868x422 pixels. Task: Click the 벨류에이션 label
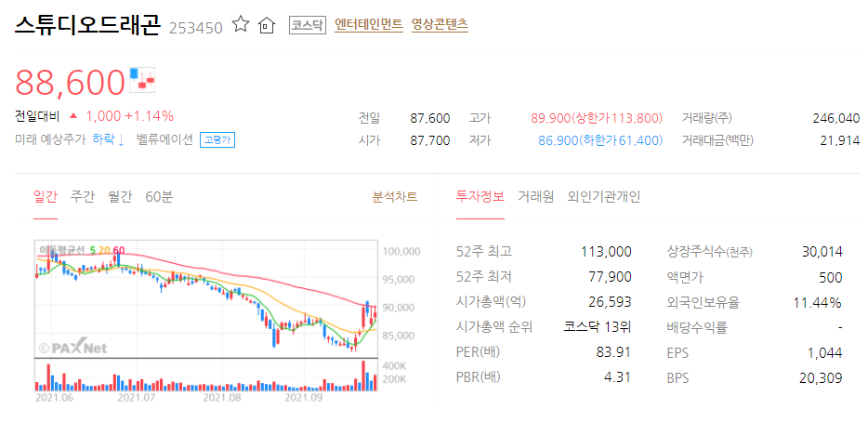pos(165,140)
